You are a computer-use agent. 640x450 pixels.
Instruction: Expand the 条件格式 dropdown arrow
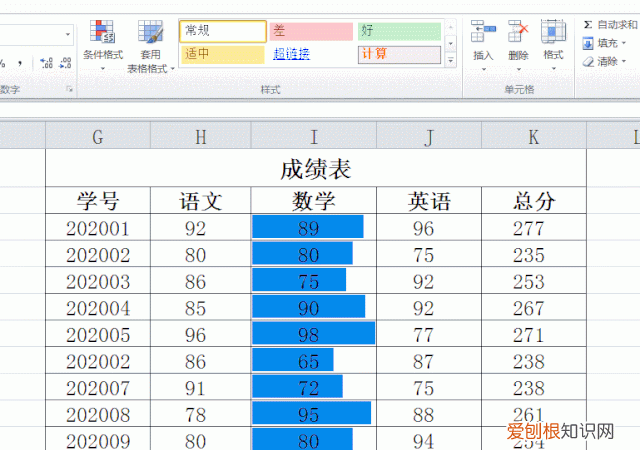tap(103, 69)
